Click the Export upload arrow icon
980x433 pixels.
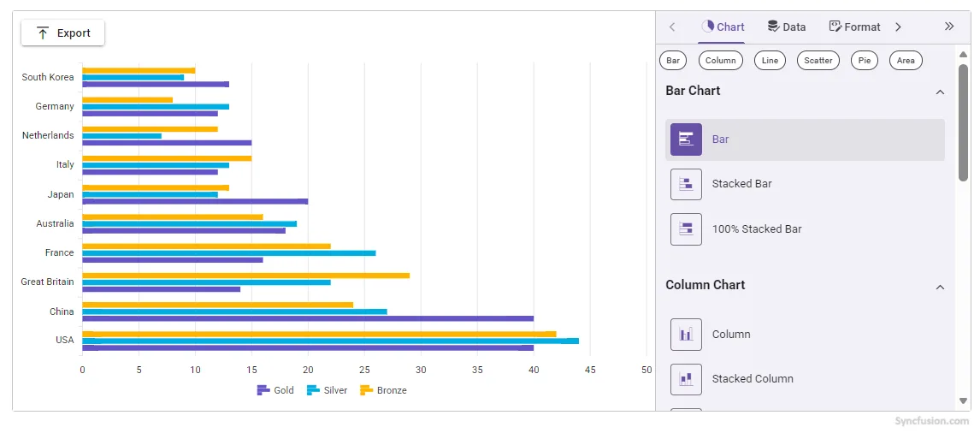click(43, 33)
